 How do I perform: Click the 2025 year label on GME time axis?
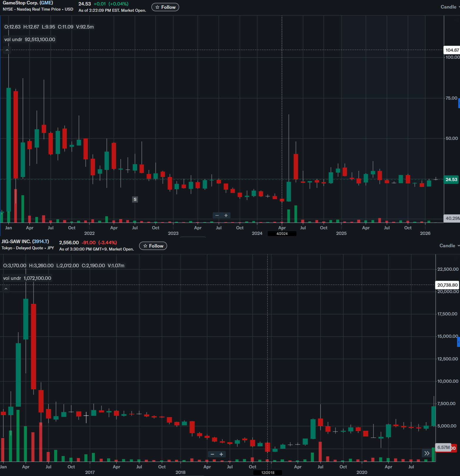pos(341,233)
